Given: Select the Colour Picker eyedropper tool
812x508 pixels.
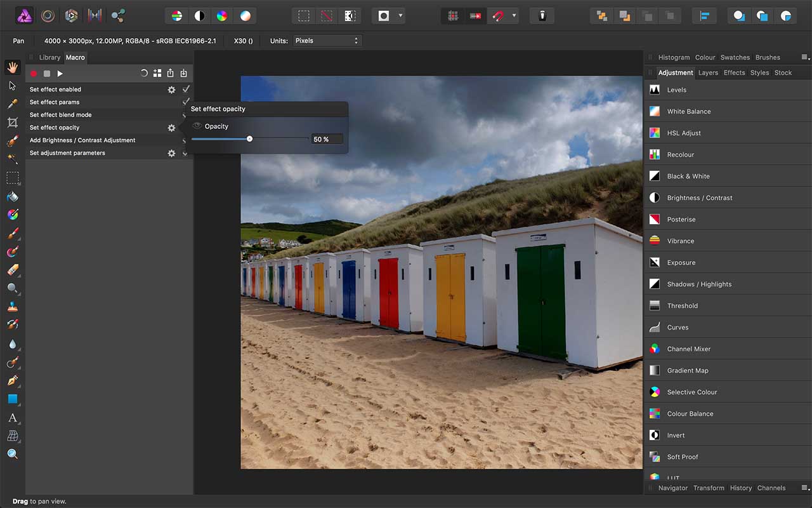Looking at the screenshot, I should pos(12,104).
